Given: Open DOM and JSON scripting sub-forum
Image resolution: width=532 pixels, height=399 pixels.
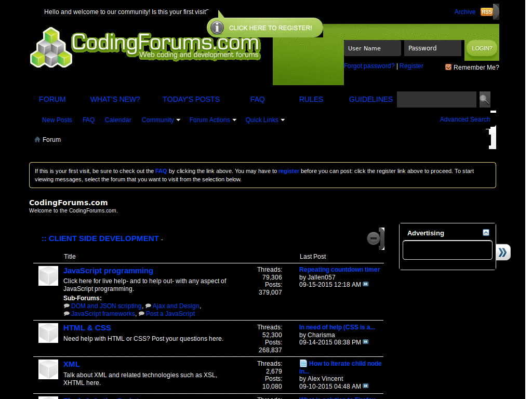Looking at the screenshot, I should (x=106, y=305).
